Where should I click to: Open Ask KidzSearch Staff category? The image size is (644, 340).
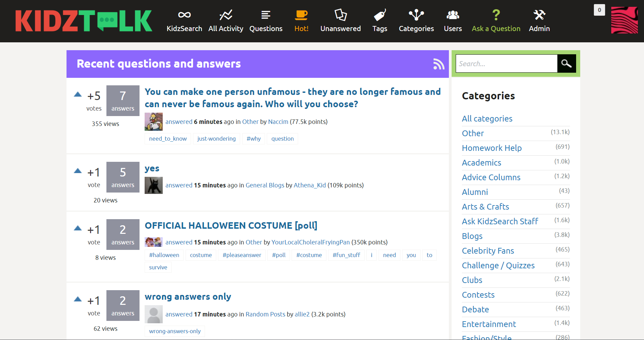pos(500,222)
